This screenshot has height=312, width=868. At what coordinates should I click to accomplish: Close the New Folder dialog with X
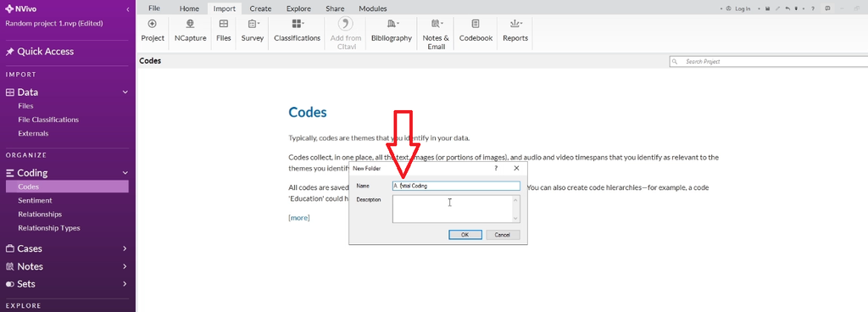coord(516,168)
